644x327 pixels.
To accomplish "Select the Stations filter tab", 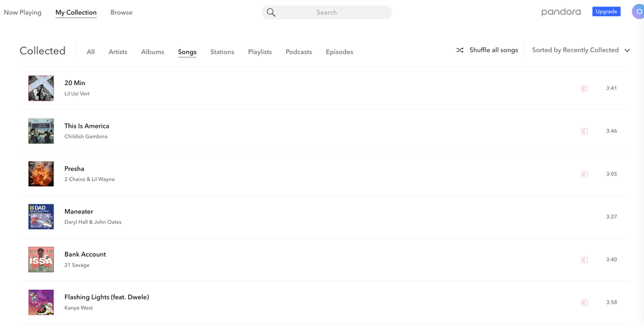I will click(x=222, y=52).
